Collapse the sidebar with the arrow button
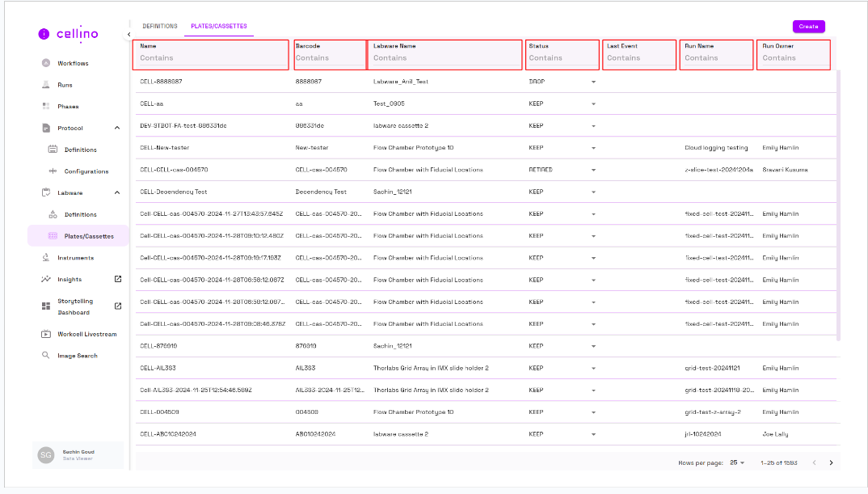This screenshot has height=494, width=868. 129,34
